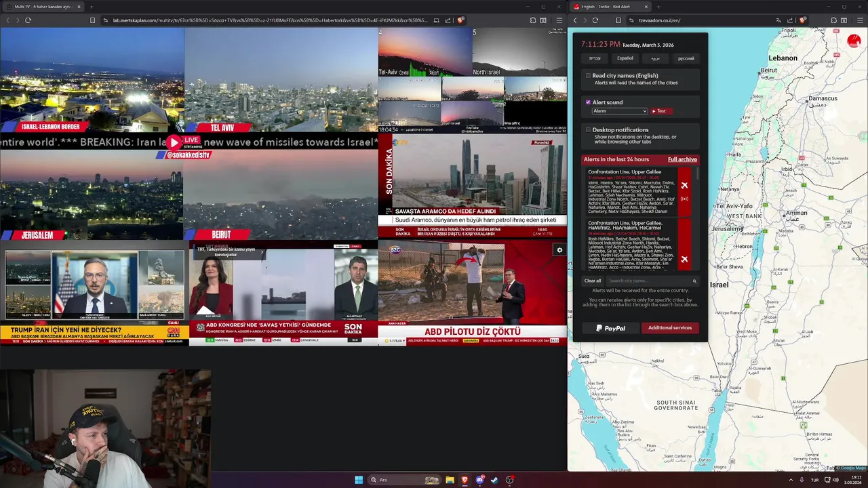
Task: Select the Israel-Lebanon Border camera feed
Action: click(x=92, y=80)
